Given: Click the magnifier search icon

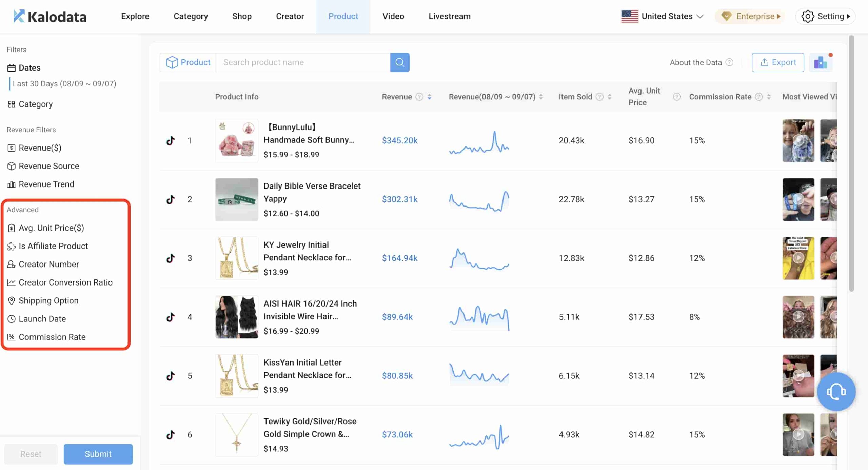Looking at the screenshot, I should [x=400, y=62].
